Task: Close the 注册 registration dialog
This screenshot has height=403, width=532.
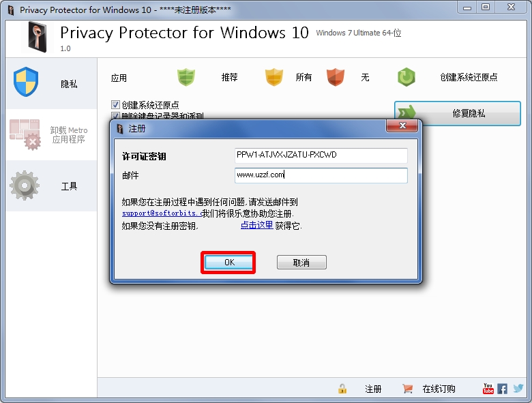Action: coord(402,125)
